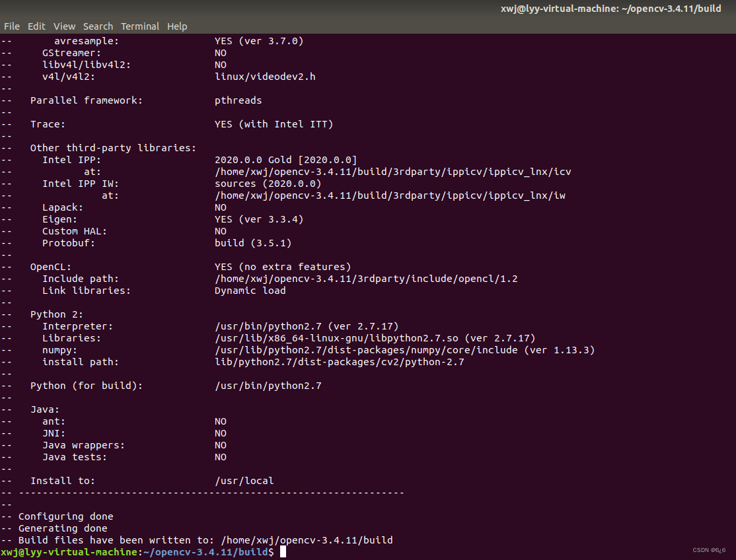
Task: Open the Edit menu
Action: (x=36, y=26)
